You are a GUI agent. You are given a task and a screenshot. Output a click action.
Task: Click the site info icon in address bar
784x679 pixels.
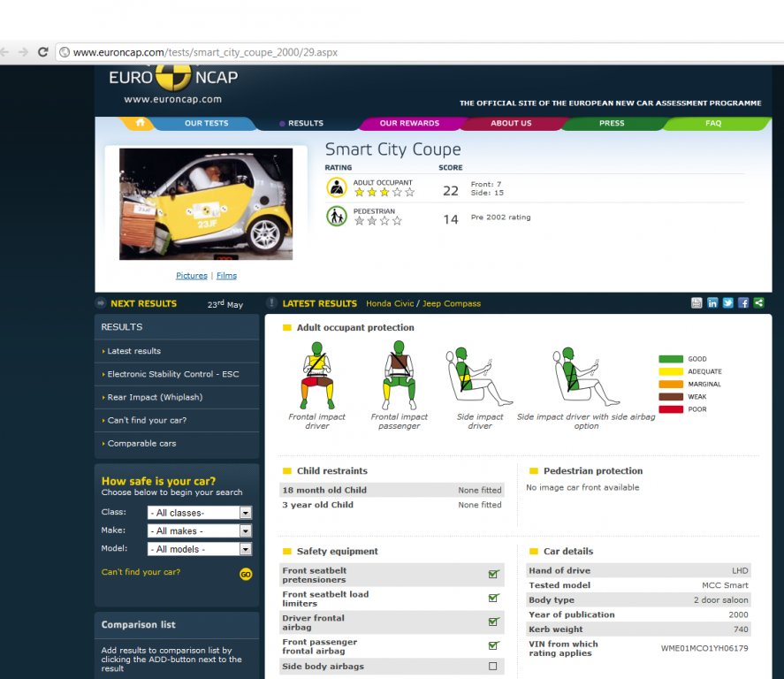click(65, 52)
